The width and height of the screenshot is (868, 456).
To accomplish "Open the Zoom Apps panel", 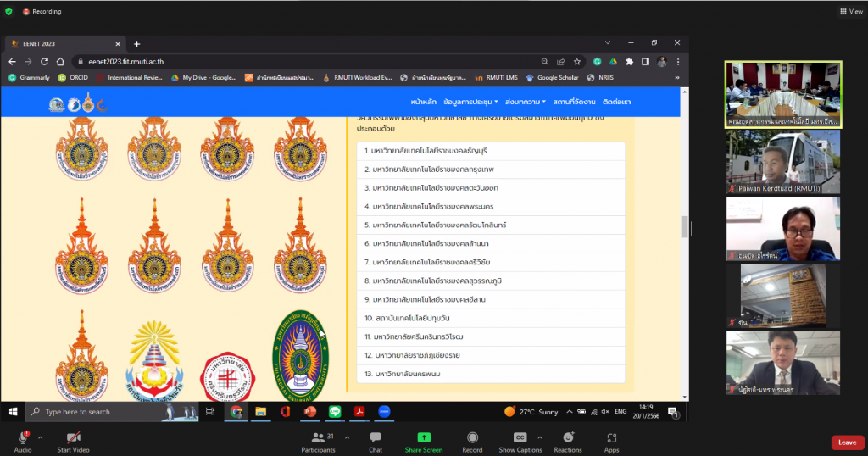I will [611, 437].
